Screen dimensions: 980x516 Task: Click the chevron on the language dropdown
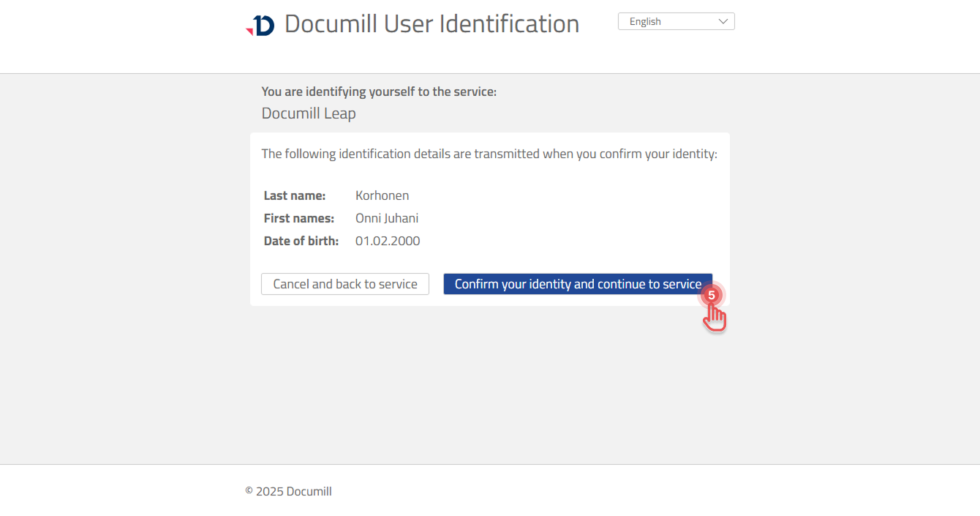[723, 20]
